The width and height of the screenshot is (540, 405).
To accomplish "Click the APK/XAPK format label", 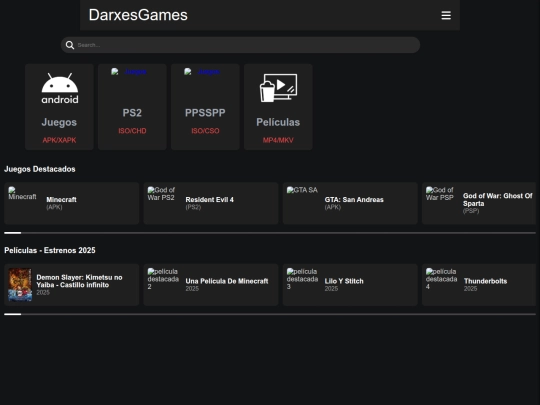I will click(59, 140).
